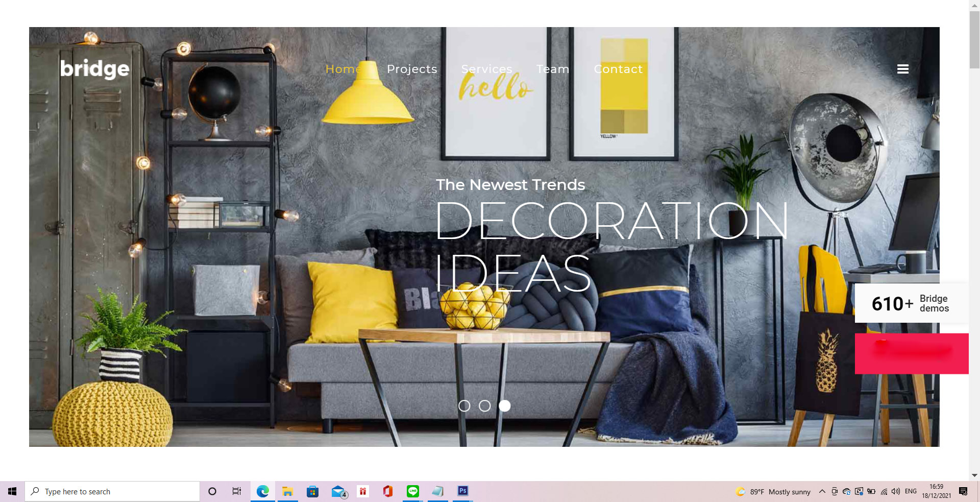
Task: Open the Services menu item
Action: (486, 69)
